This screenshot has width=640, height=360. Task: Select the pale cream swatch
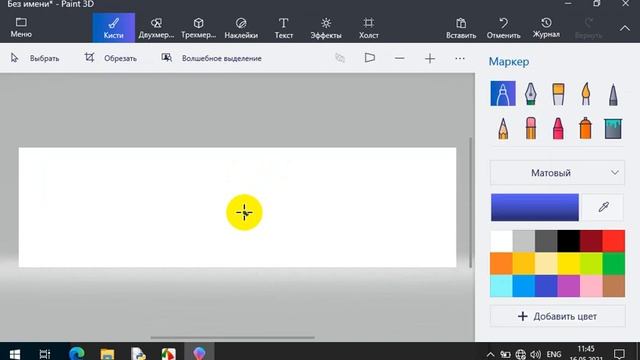pos(546,263)
